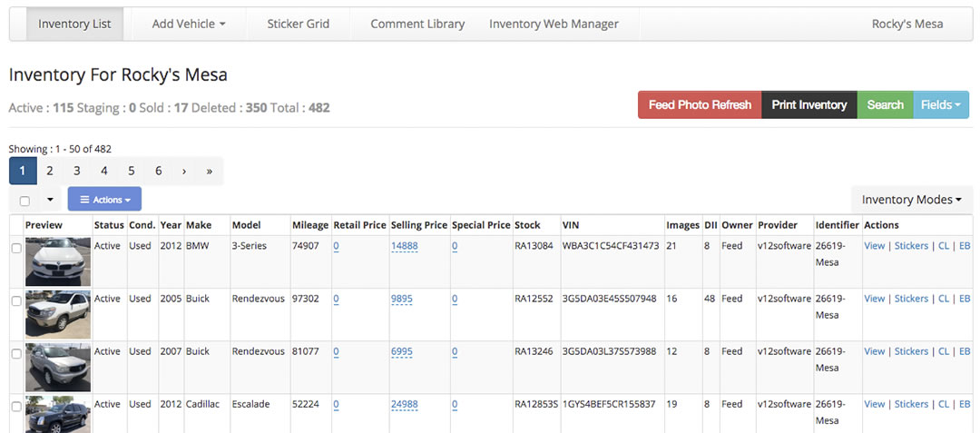Image resolution: width=980 pixels, height=433 pixels.
Task: Check the 2007 Buick Rendezvous row checkbox
Action: [x=16, y=354]
